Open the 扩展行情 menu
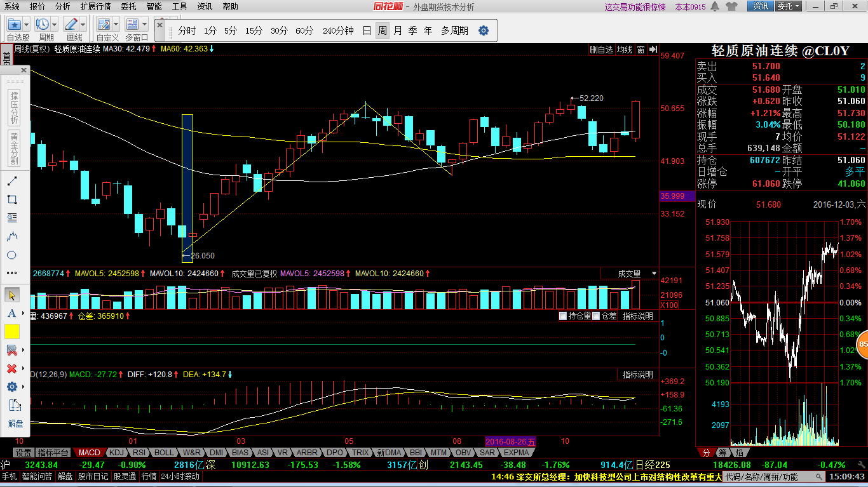 [x=95, y=6]
